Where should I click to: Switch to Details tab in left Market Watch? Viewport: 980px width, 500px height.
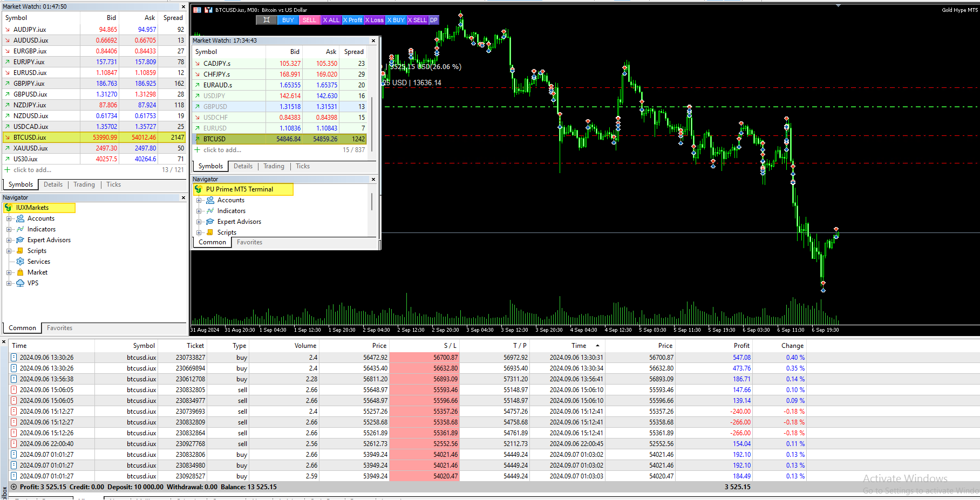(53, 184)
